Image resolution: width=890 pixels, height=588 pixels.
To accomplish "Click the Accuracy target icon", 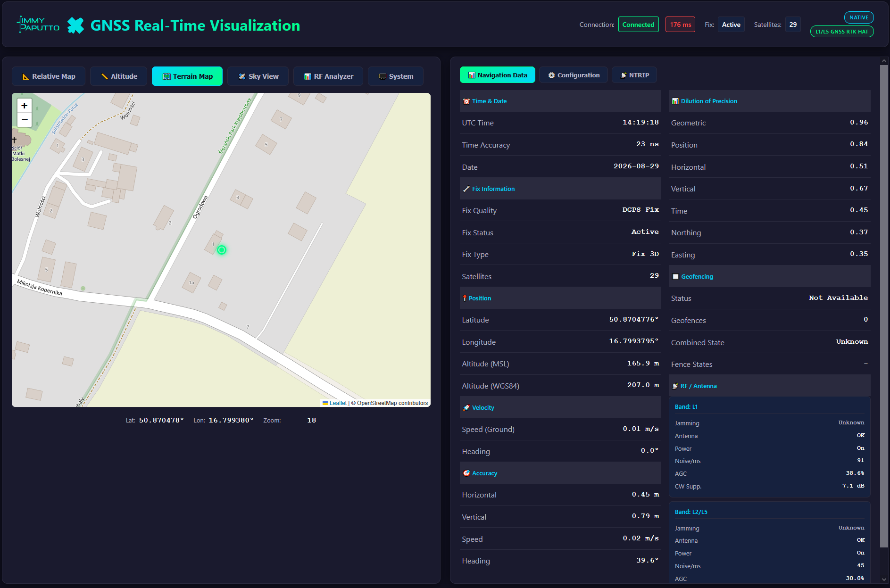I will [466, 473].
